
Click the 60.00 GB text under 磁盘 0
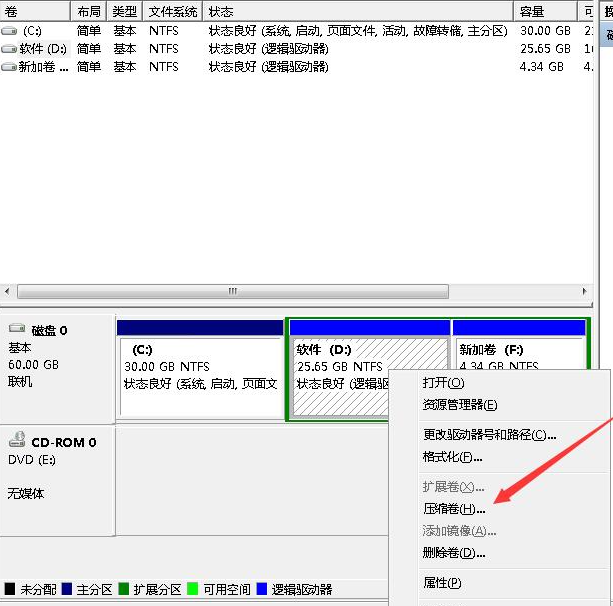pos(33,365)
